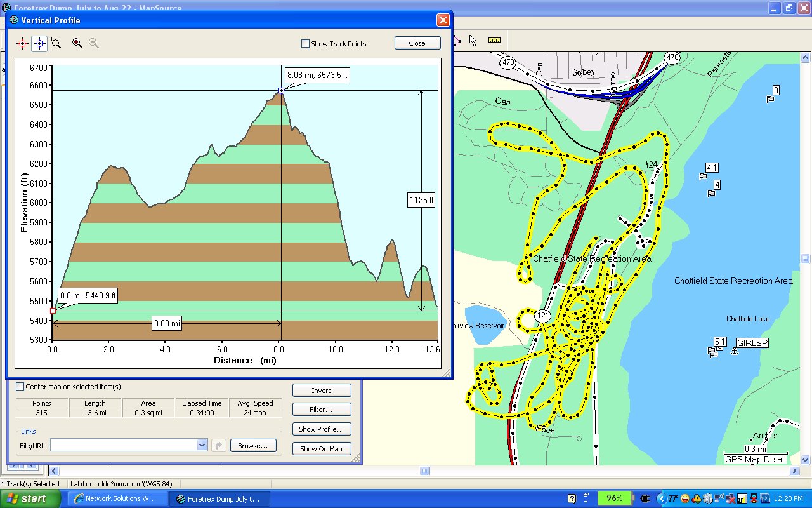Zoom in on the vertical profile
Image resolution: width=812 pixels, height=508 pixels.
(77, 43)
